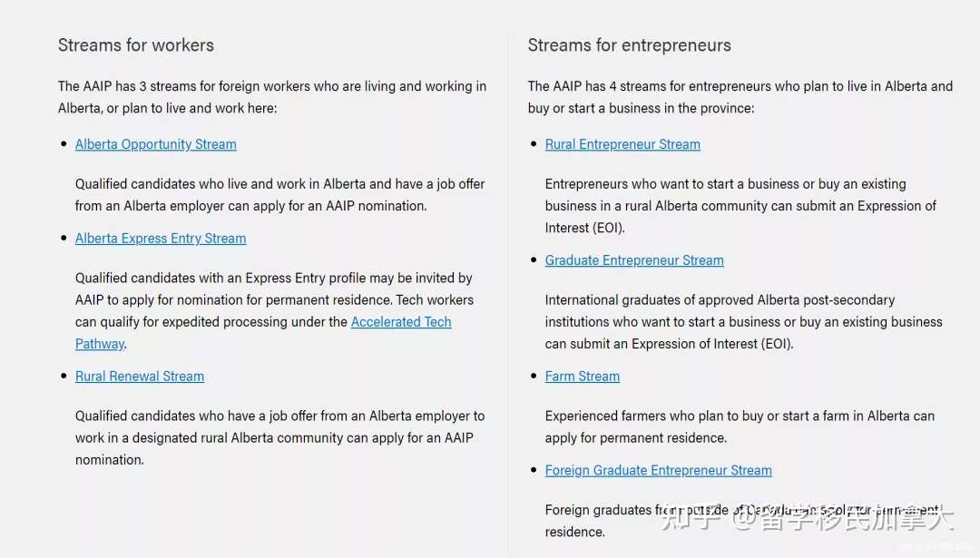Click the Express Entry profile description paragraph

(275, 310)
